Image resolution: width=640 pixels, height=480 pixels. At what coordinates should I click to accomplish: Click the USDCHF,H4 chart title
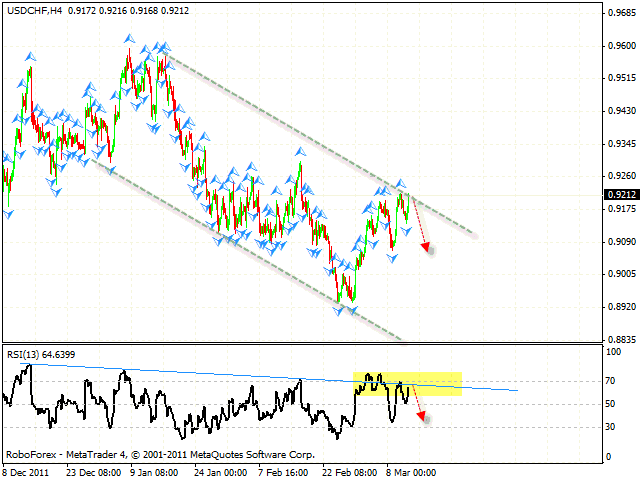pyautogui.click(x=32, y=12)
